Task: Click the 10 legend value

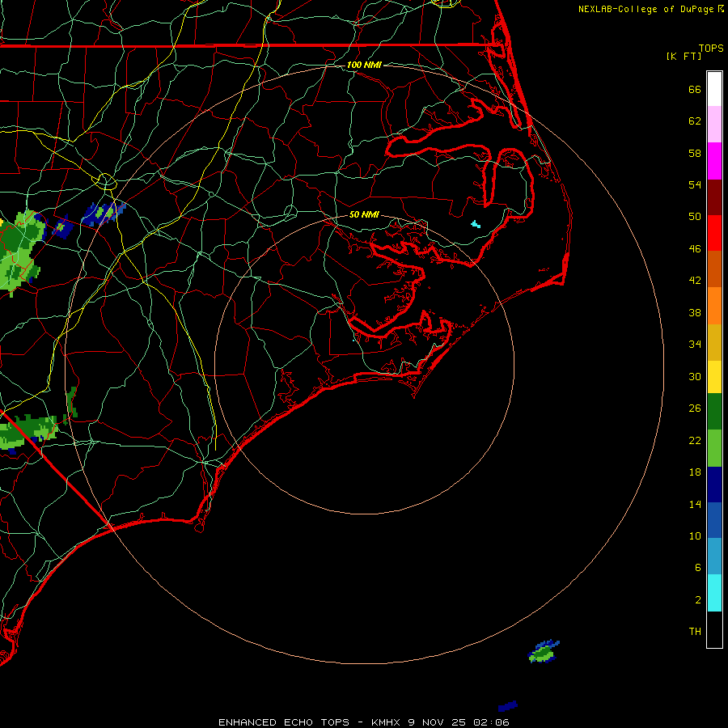Action: tap(695, 536)
